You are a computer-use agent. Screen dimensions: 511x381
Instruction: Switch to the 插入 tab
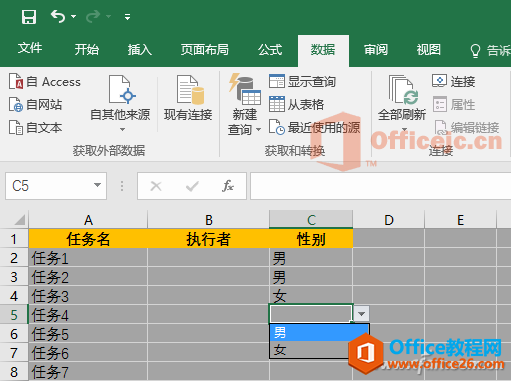point(140,49)
